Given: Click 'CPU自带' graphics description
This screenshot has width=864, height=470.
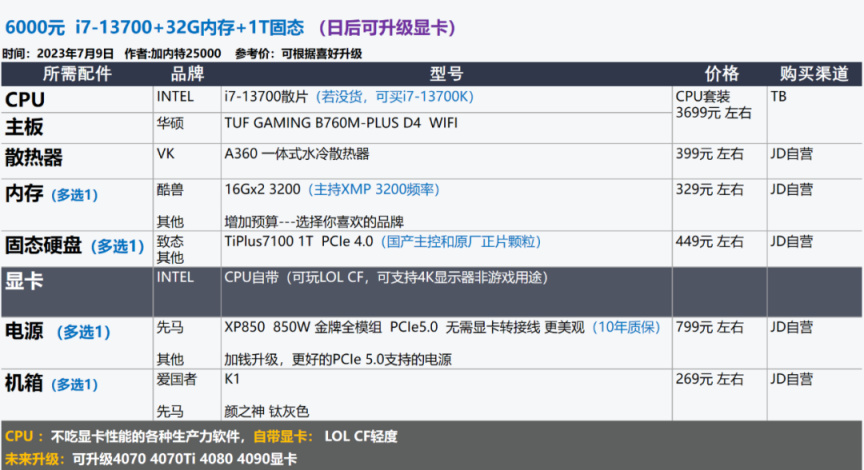Looking at the screenshot, I should [x=252, y=277].
